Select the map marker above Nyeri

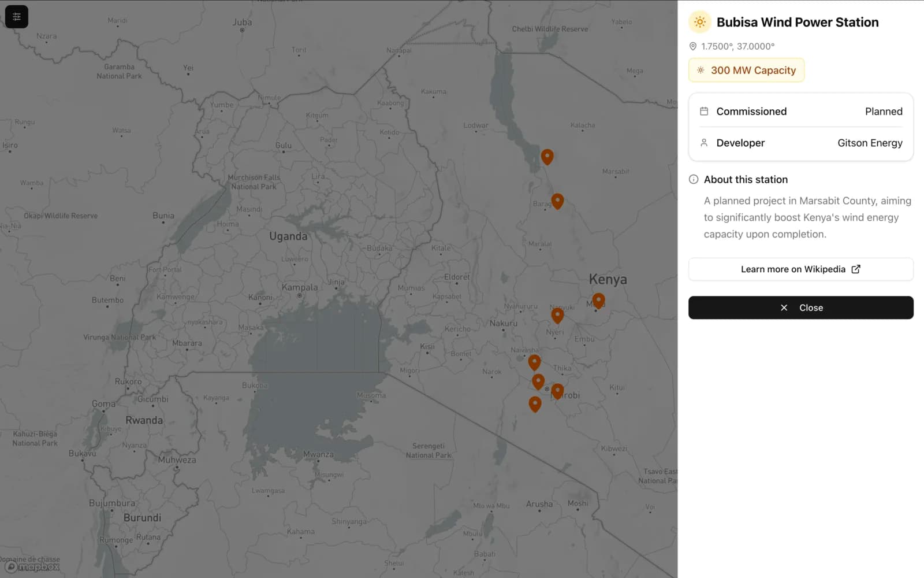(x=557, y=316)
